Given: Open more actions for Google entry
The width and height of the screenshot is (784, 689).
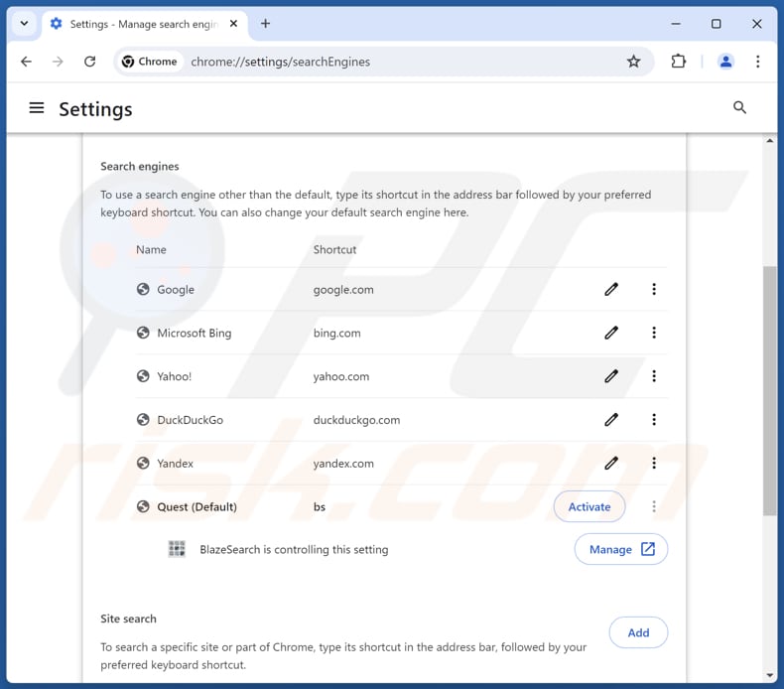Looking at the screenshot, I should pos(654,289).
